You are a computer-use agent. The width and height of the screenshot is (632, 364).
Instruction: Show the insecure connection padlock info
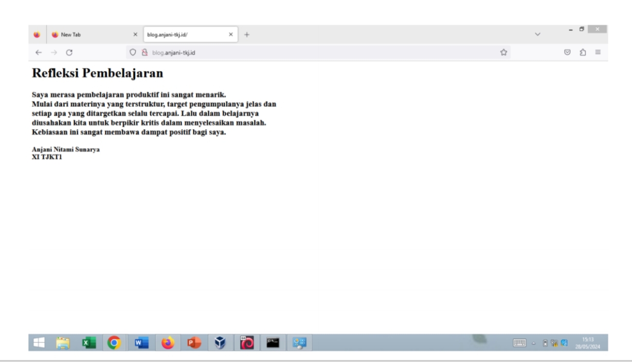(144, 52)
